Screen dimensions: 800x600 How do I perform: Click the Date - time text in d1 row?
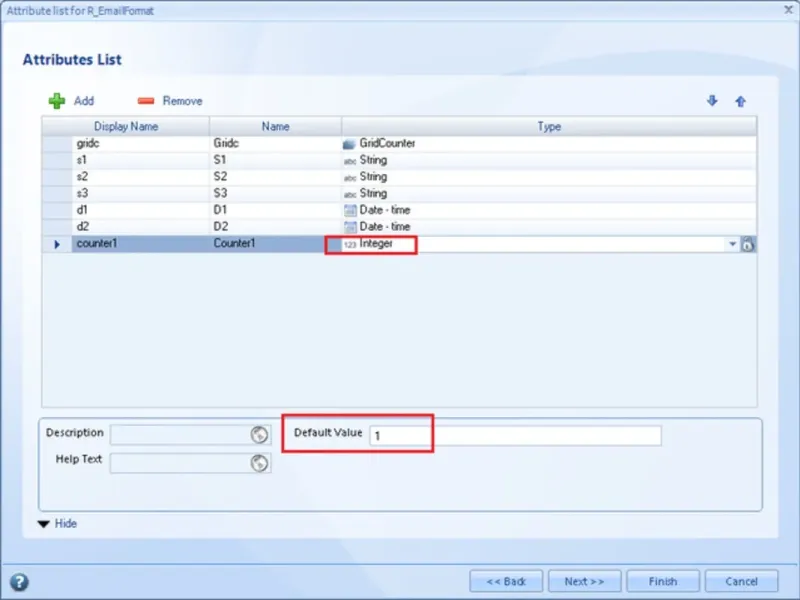(385, 210)
